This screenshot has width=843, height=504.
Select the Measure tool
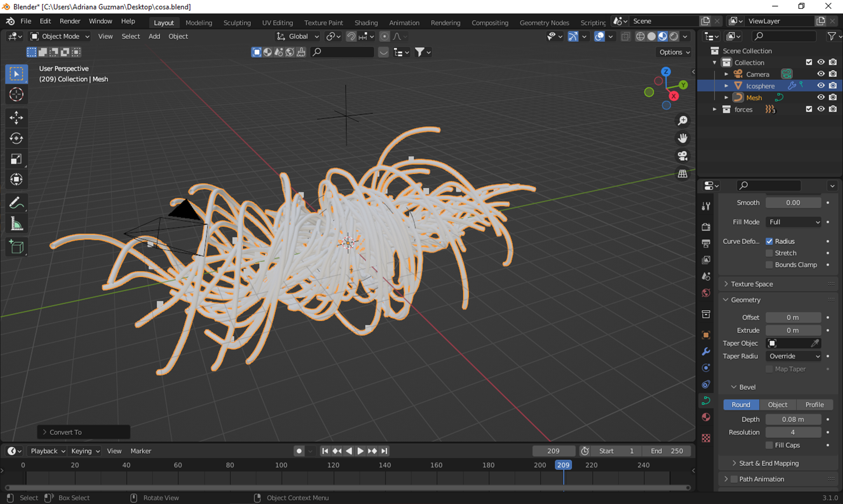pos(16,224)
